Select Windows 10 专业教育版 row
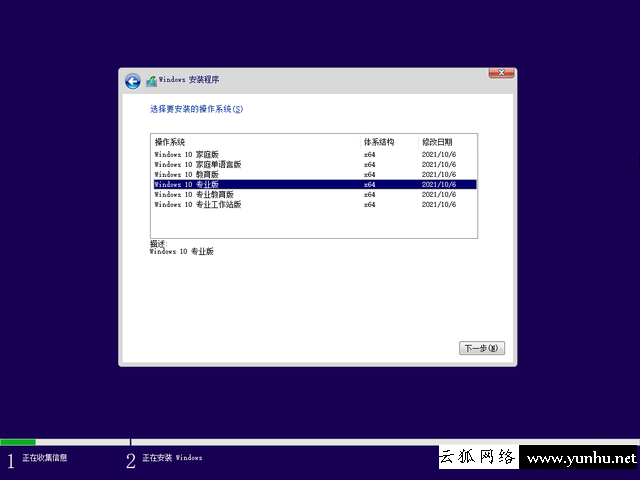The width and height of the screenshot is (640, 480). point(313,194)
